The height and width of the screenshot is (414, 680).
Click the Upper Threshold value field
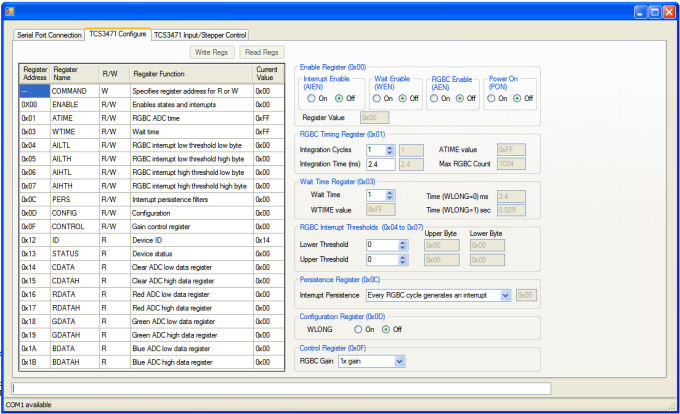coord(382,260)
